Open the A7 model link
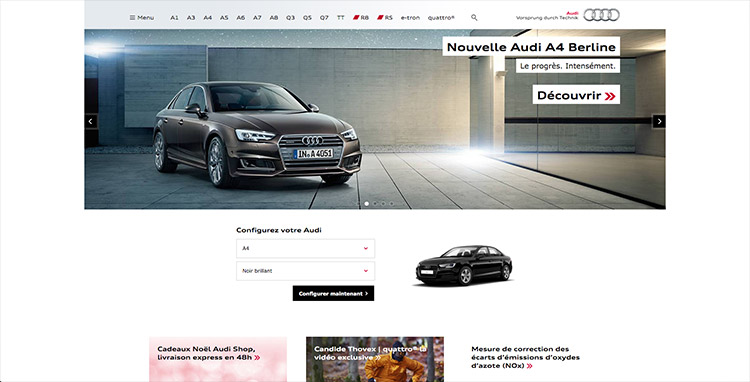 pyautogui.click(x=257, y=18)
